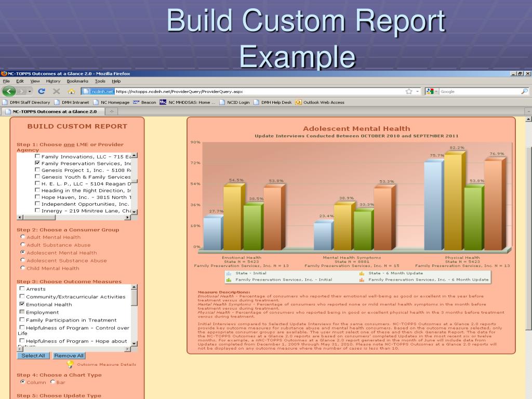Click agency list scroll up arrow
Screen dimensions: 532x399
click(x=135, y=155)
